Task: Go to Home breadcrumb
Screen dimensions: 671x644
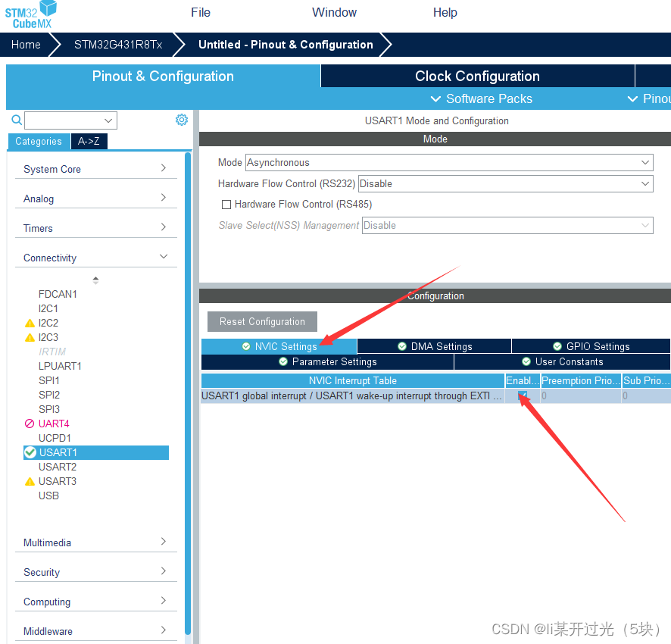Action: pos(26,45)
